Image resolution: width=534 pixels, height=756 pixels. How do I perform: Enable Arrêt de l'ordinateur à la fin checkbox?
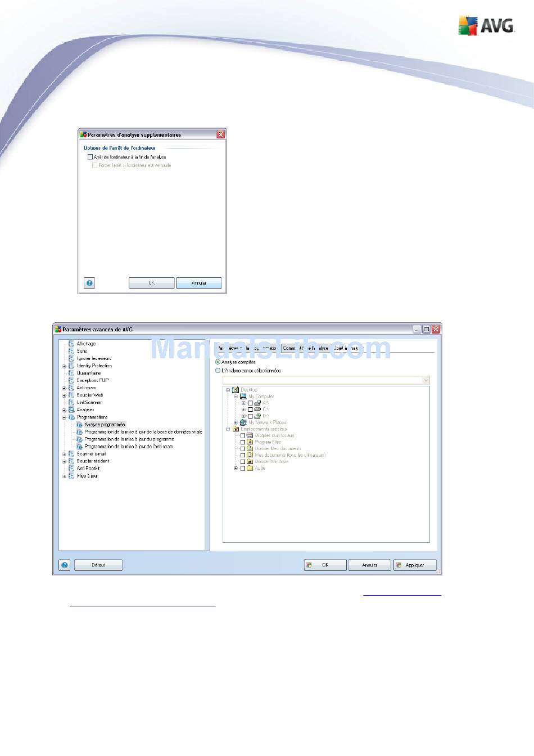point(90,157)
